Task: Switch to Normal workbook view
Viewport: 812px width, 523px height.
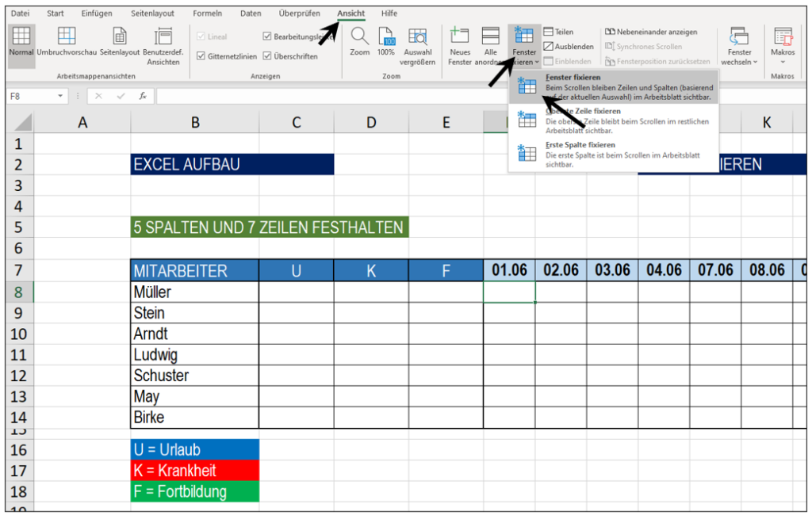Action: (21, 46)
